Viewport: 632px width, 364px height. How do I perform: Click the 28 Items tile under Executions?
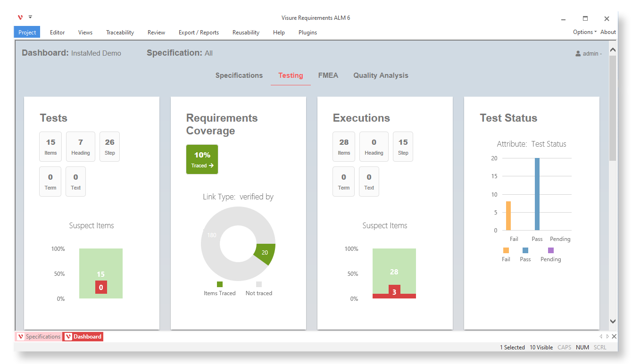click(x=344, y=147)
